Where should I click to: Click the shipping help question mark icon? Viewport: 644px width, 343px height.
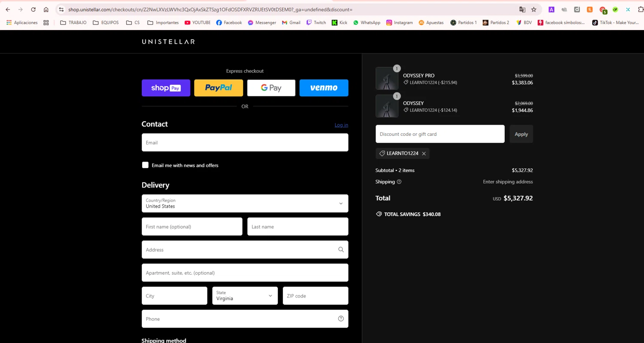pos(399,182)
